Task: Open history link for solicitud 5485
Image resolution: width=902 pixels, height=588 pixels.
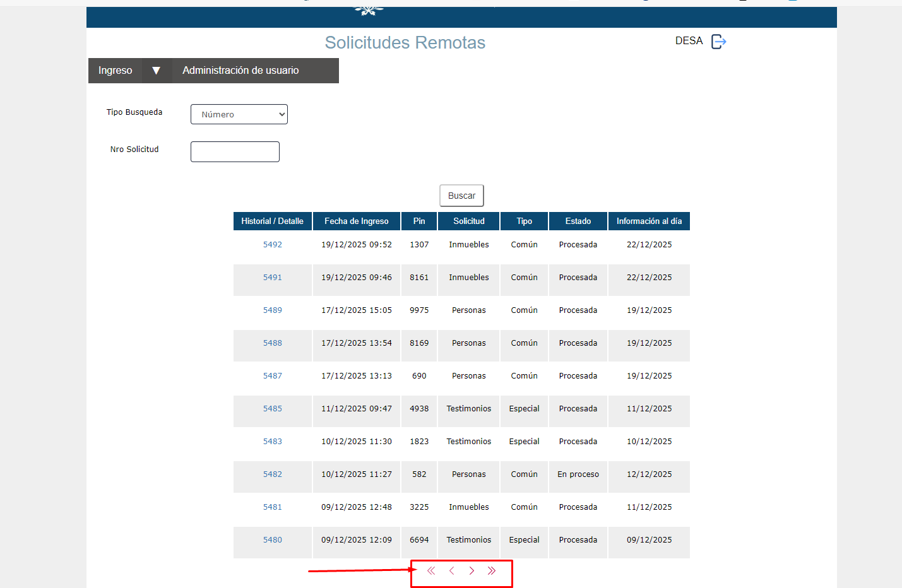Action: (x=272, y=408)
